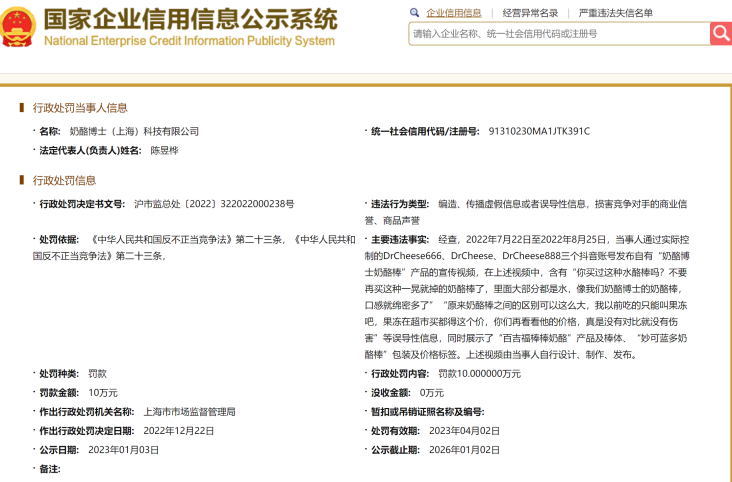Click the red search magnifier button
This screenshot has height=482, width=732.
pyautogui.click(x=721, y=33)
